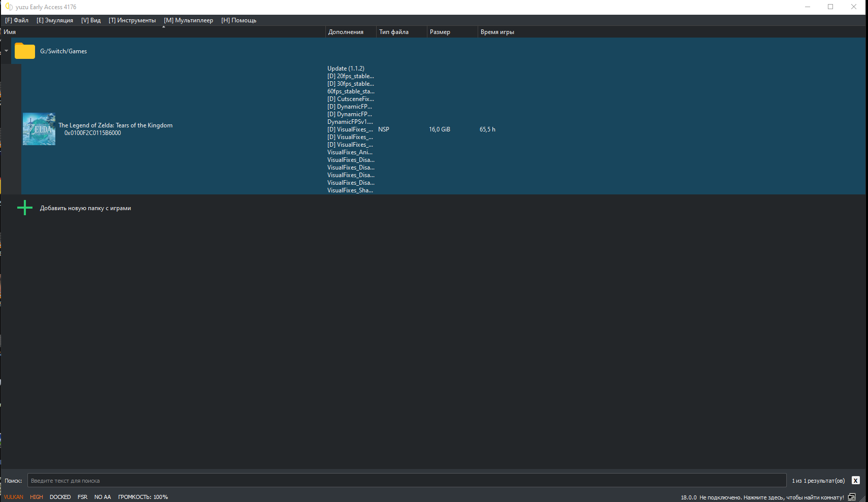
Task: Minimize the yuzu window
Action: [x=808, y=7]
